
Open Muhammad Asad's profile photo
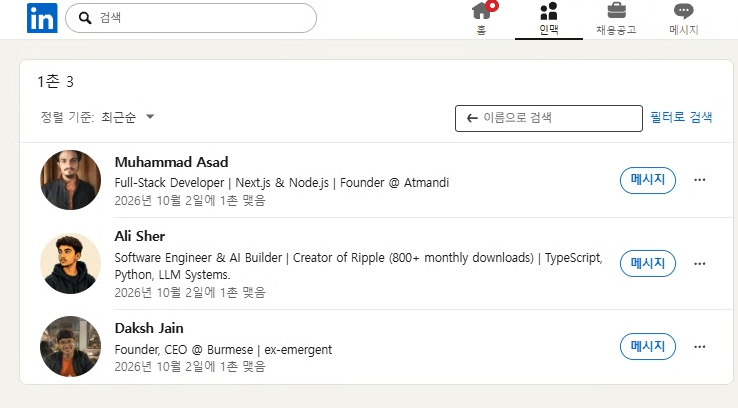point(70,180)
